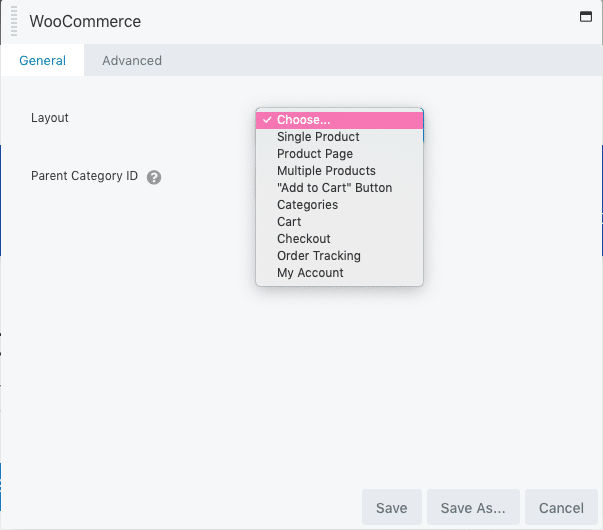Cancel the WooCommerce module settings
The image size is (603, 530).
561,507
